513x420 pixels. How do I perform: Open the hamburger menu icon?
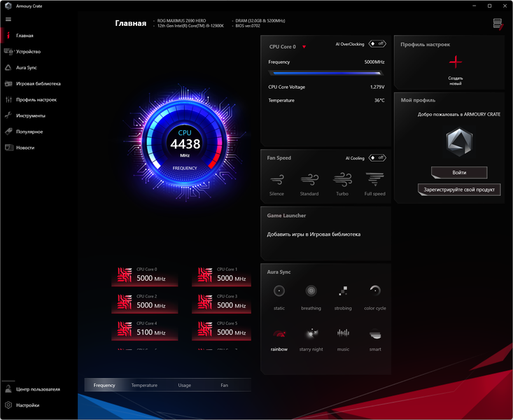pyautogui.click(x=8, y=20)
